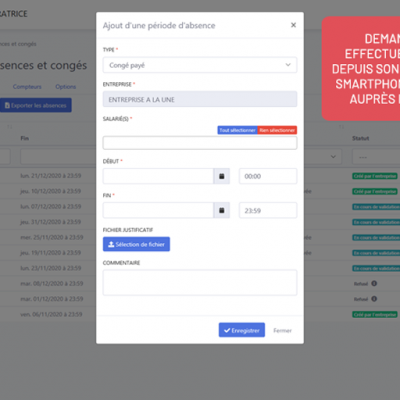
Task: Expand the Type dropdown showing Congé payé
Action: pyautogui.click(x=200, y=65)
